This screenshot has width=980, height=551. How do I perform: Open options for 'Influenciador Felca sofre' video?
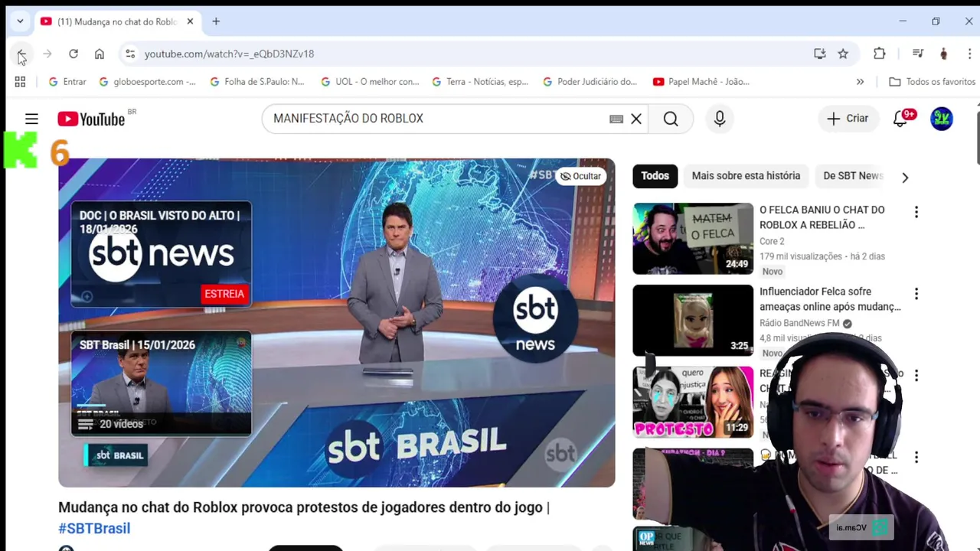[916, 294]
